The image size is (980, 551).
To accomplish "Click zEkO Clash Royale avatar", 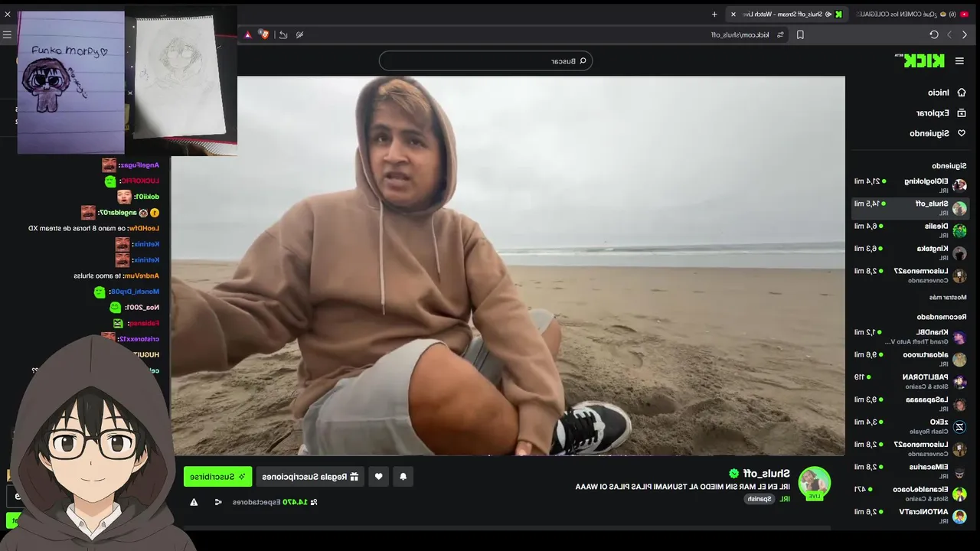I will click(959, 426).
